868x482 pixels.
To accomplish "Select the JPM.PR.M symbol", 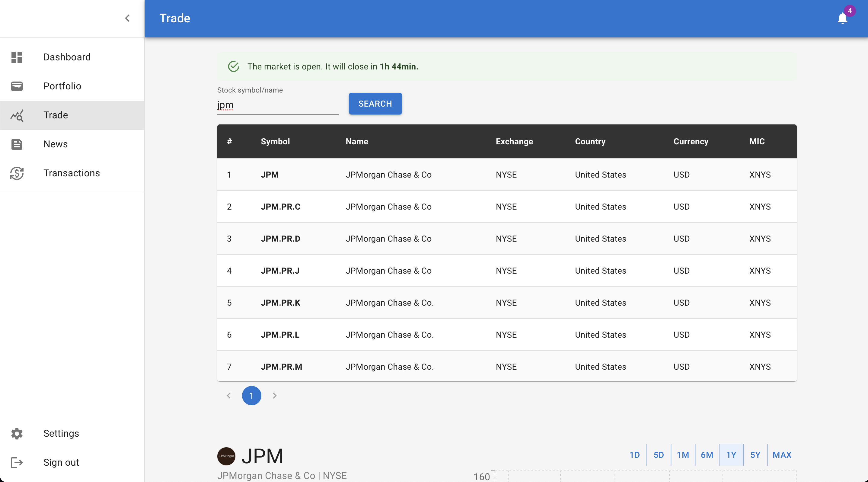I will [x=281, y=367].
